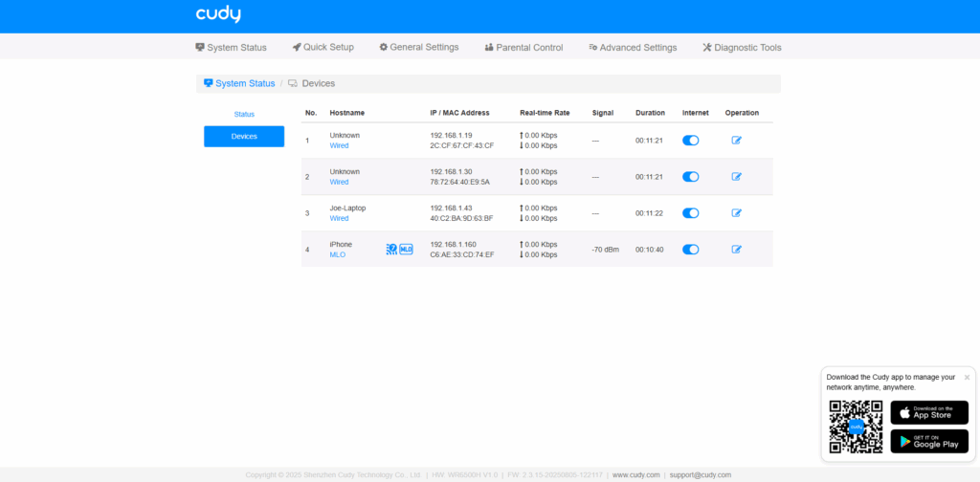Click Devices breadcrumb text
980x482 pixels.
click(x=319, y=83)
